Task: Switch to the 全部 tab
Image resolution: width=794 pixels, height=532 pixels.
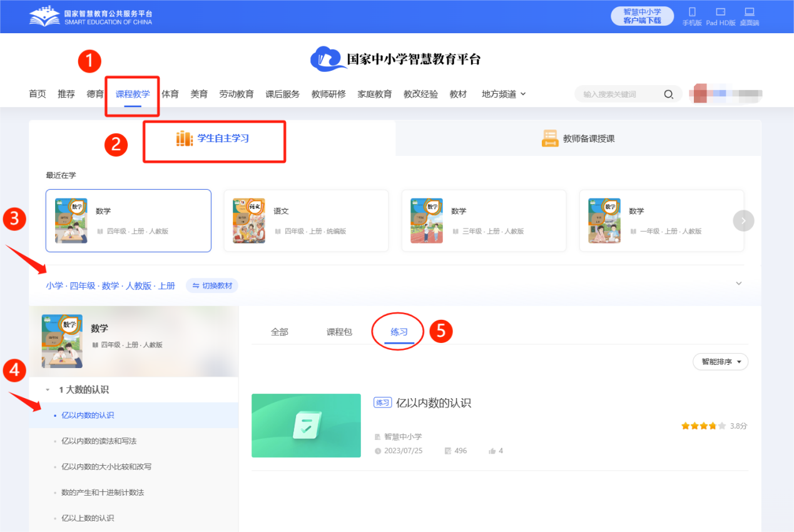Action: (279, 332)
